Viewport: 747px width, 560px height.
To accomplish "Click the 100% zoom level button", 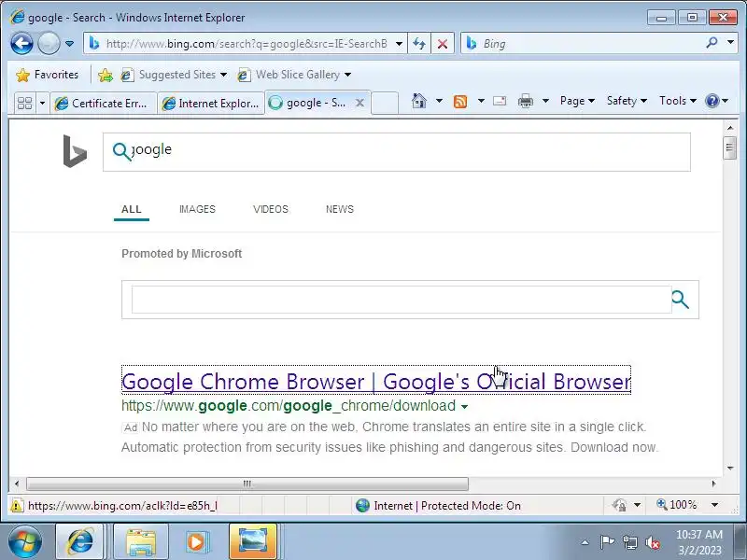I will (x=676, y=505).
